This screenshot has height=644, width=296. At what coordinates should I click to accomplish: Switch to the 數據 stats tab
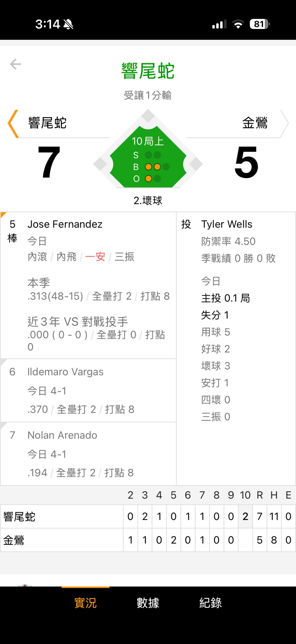point(148,603)
